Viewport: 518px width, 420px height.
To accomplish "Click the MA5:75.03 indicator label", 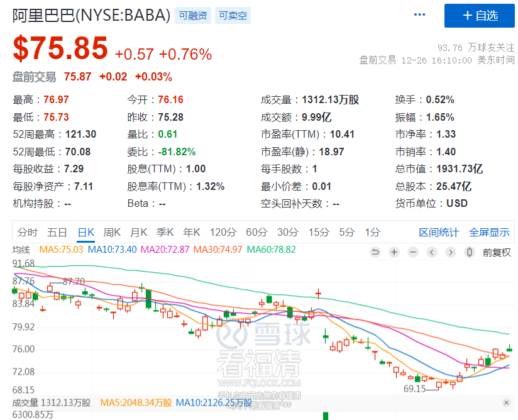I will coord(61,250).
